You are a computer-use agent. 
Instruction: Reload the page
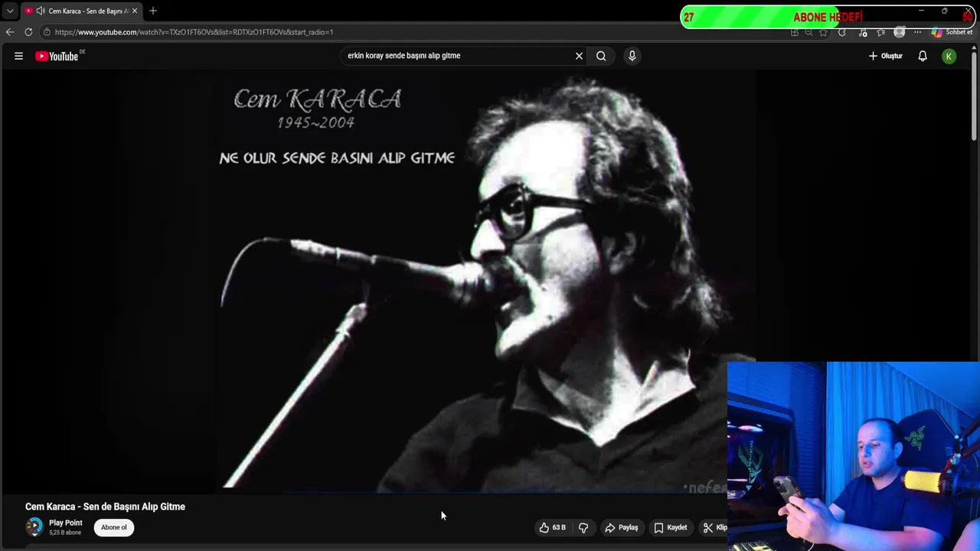28,32
